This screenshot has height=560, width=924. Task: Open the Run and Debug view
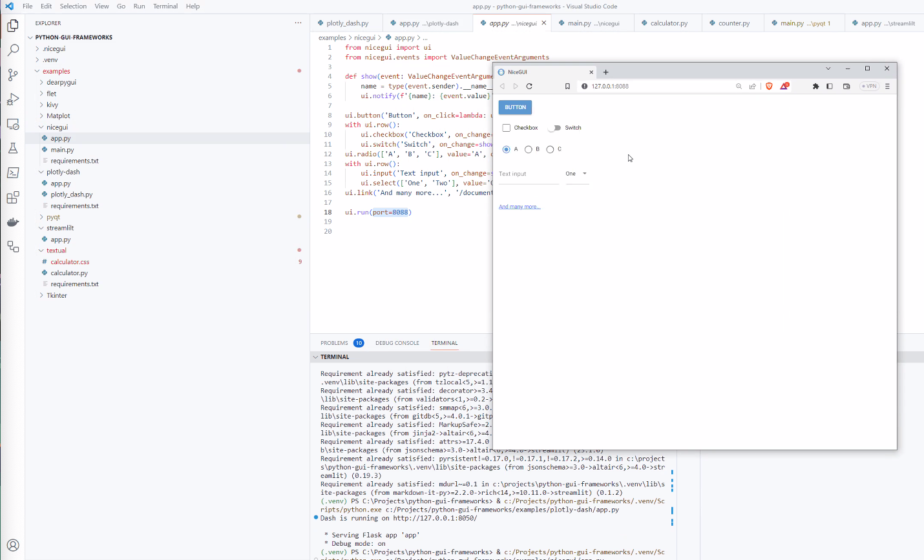[13, 99]
